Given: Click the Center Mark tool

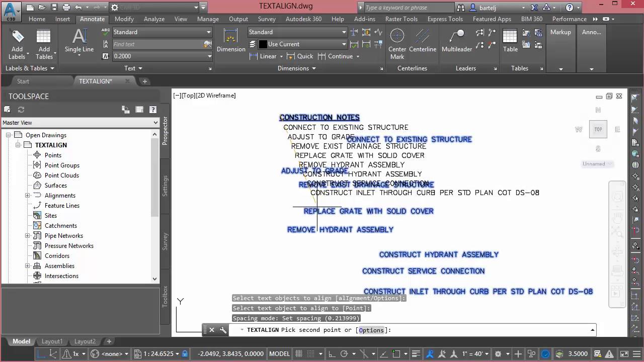Looking at the screenshot, I should (397, 44).
